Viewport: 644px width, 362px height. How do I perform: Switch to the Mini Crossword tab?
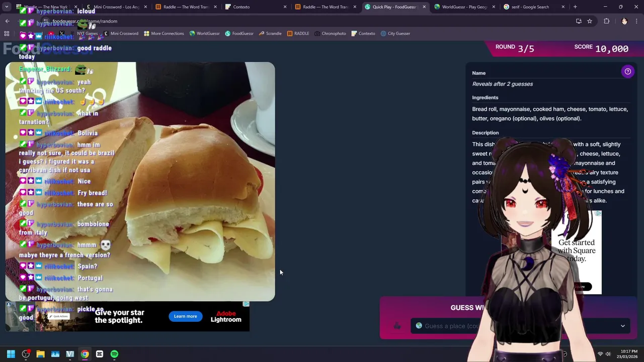point(116,7)
